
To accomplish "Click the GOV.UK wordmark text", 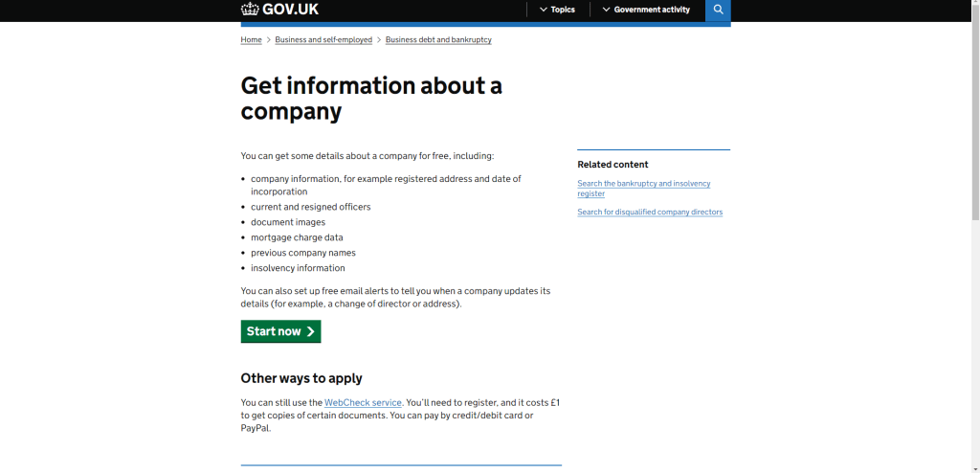I will tap(291, 10).
